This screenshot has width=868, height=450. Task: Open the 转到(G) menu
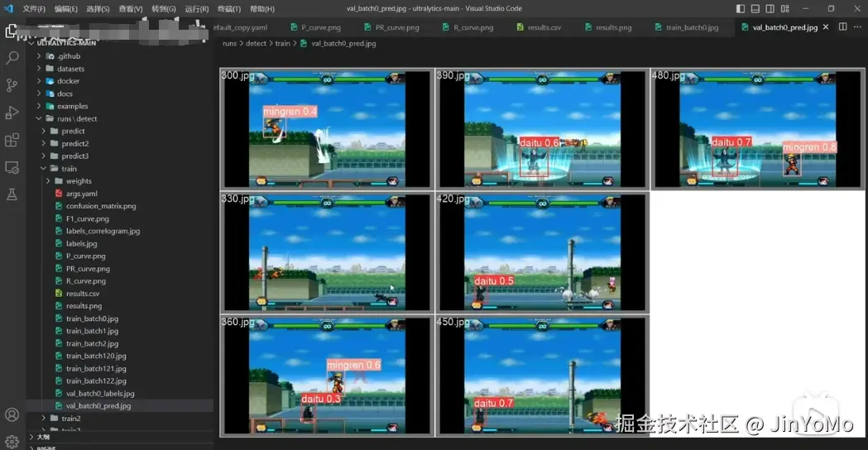(164, 9)
